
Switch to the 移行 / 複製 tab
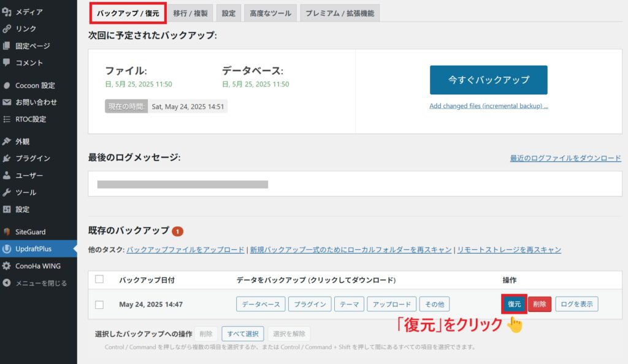click(191, 13)
